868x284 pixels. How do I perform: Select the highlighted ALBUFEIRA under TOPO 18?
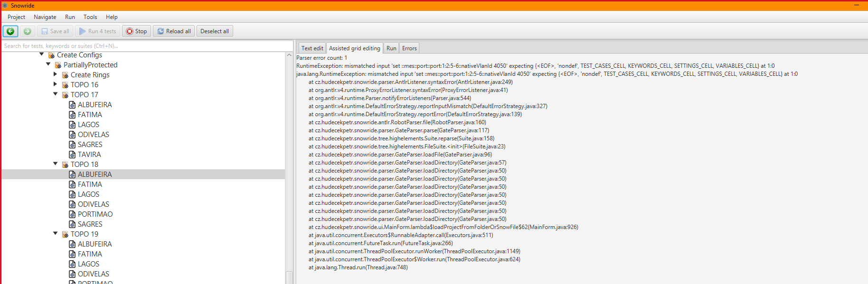point(95,174)
